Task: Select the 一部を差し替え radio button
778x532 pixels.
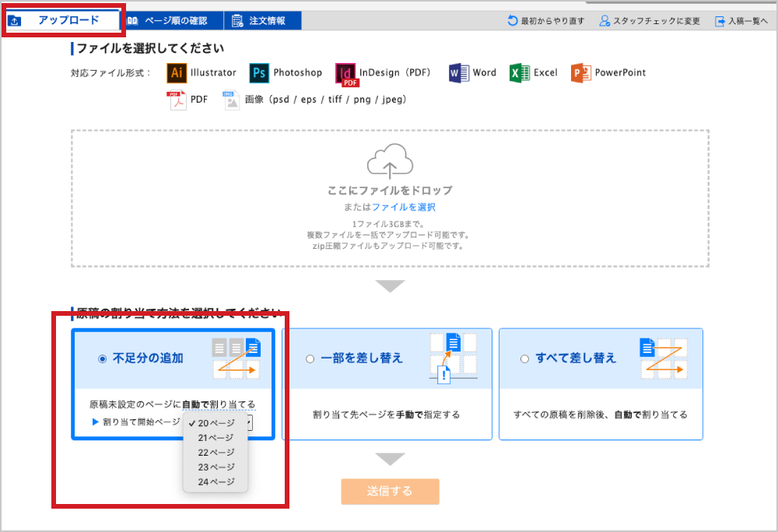Action: [310, 359]
